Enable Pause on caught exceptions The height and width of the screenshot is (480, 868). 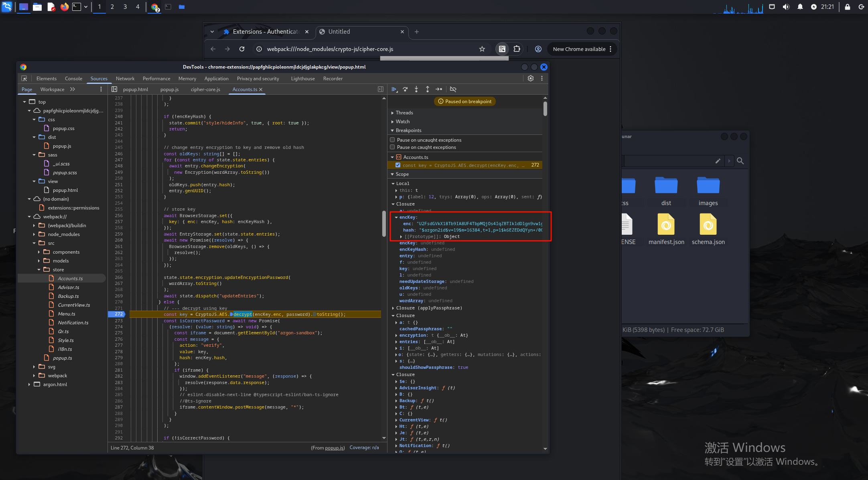pyautogui.click(x=392, y=147)
